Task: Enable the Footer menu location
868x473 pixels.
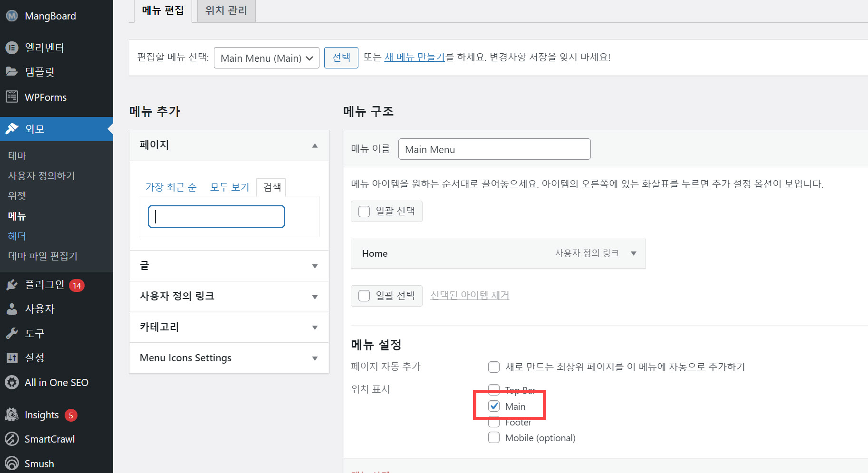Action: click(494, 422)
